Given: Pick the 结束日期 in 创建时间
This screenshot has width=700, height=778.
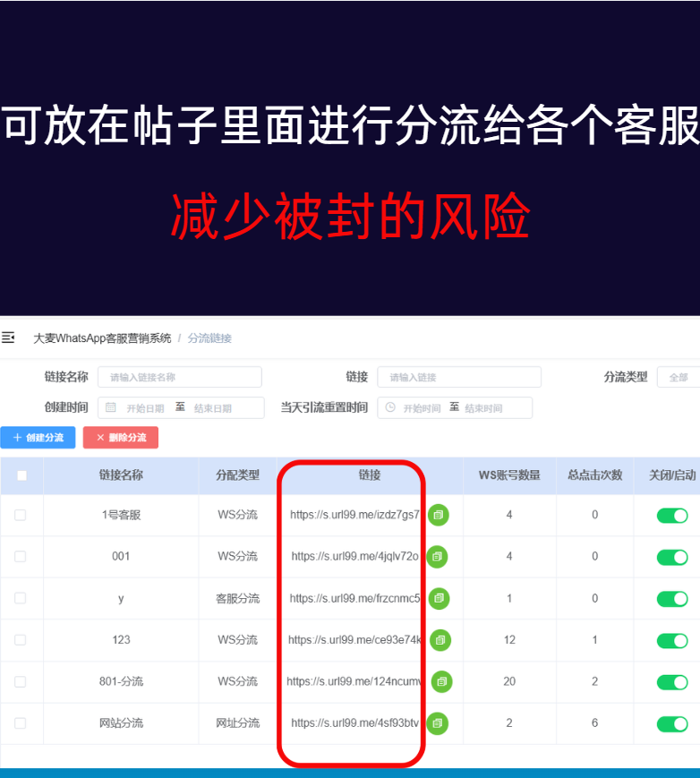Looking at the screenshot, I should pyautogui.click(x=213, y=408).
